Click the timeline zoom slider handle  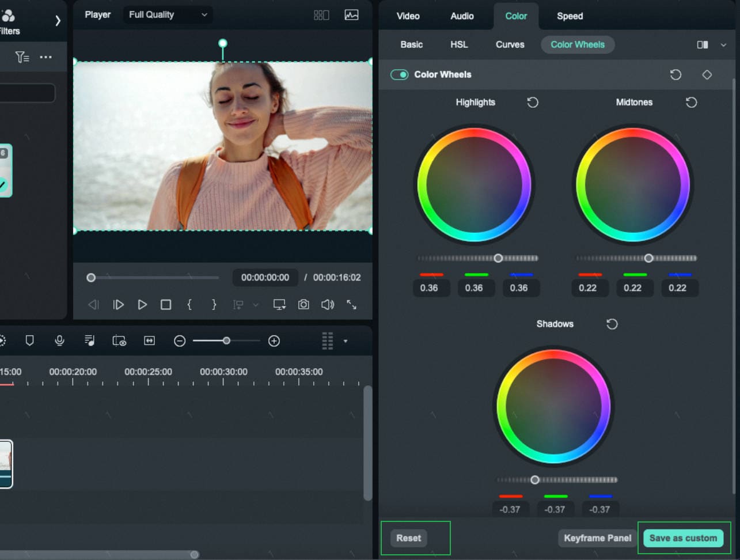[x=226, y=341]
